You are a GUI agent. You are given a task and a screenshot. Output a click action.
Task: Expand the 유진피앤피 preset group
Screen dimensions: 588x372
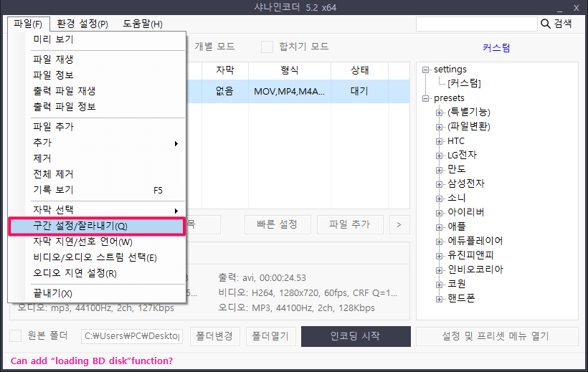click(439, 256)
